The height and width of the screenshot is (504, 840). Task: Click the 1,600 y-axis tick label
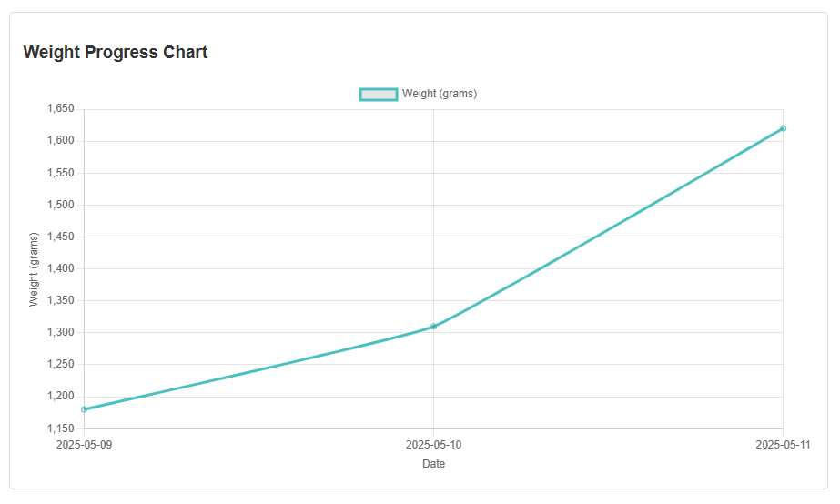click(x=61, y=141)
